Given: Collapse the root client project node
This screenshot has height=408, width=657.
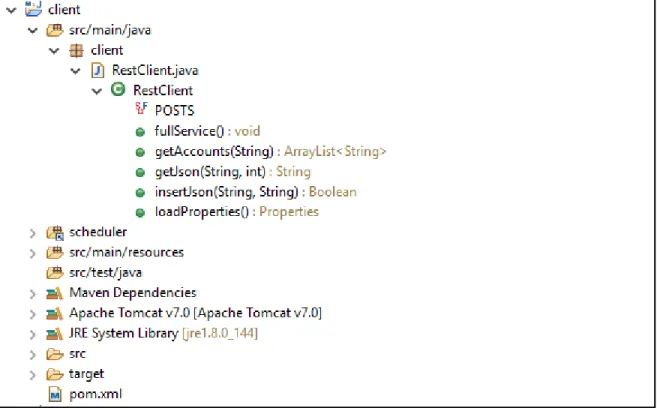Looking at the screenshot, I should 11,10.
